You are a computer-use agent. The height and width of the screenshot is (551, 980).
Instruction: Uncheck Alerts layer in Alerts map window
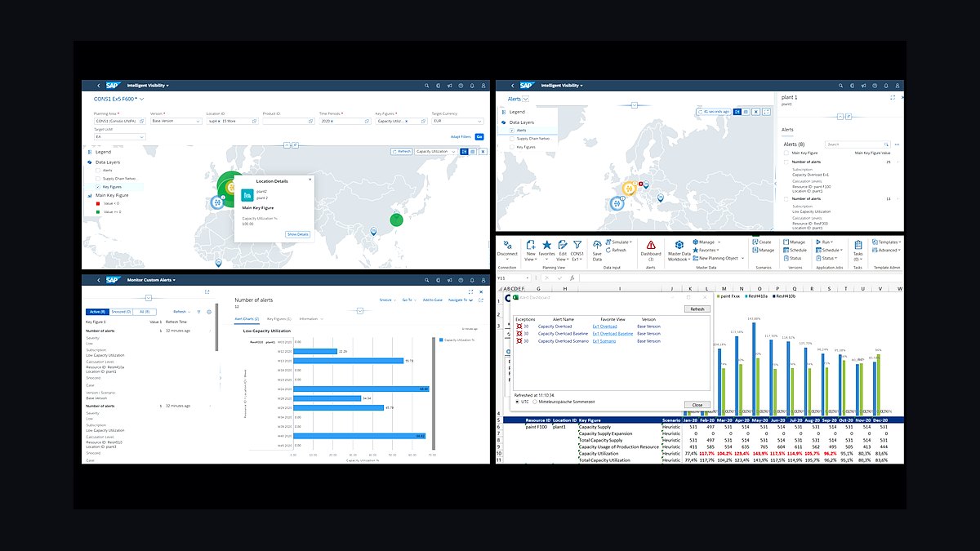point(512,131)
